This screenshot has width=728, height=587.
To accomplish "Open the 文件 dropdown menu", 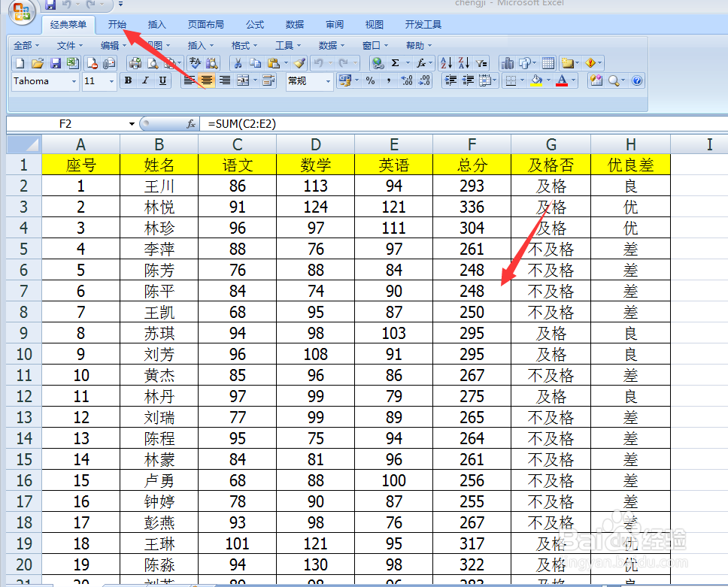I will pyautogui.click(x=70, y=46).
